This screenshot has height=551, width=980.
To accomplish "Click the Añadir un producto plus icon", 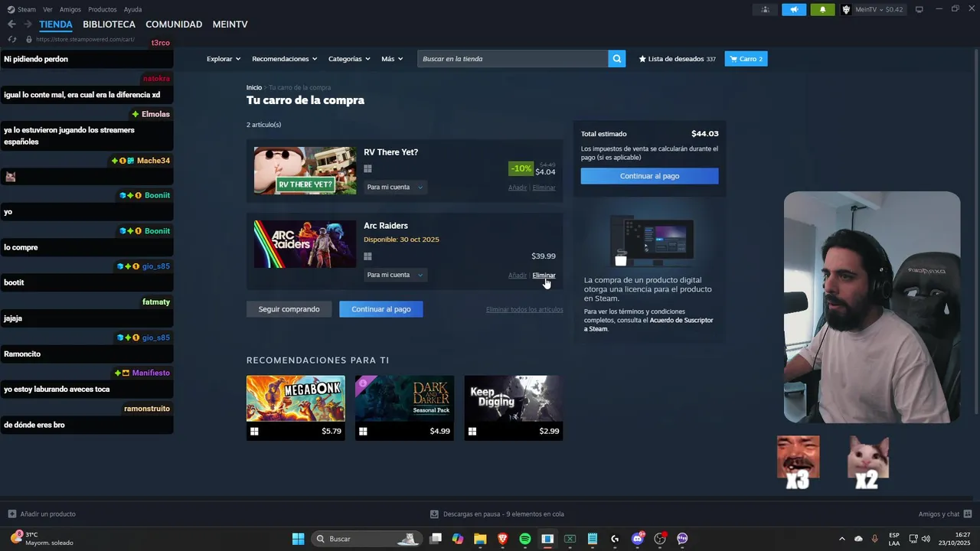I will pyautogui.click(x=11, y=514).
